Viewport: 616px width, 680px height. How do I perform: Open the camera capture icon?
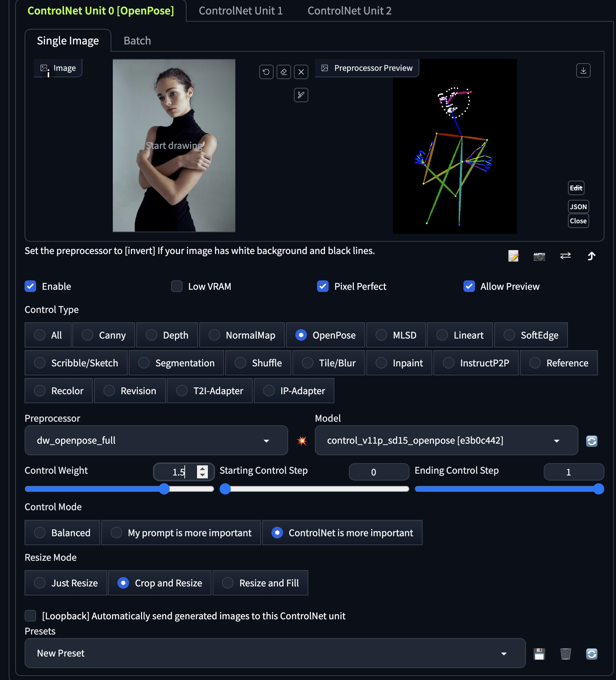[539, 256]
